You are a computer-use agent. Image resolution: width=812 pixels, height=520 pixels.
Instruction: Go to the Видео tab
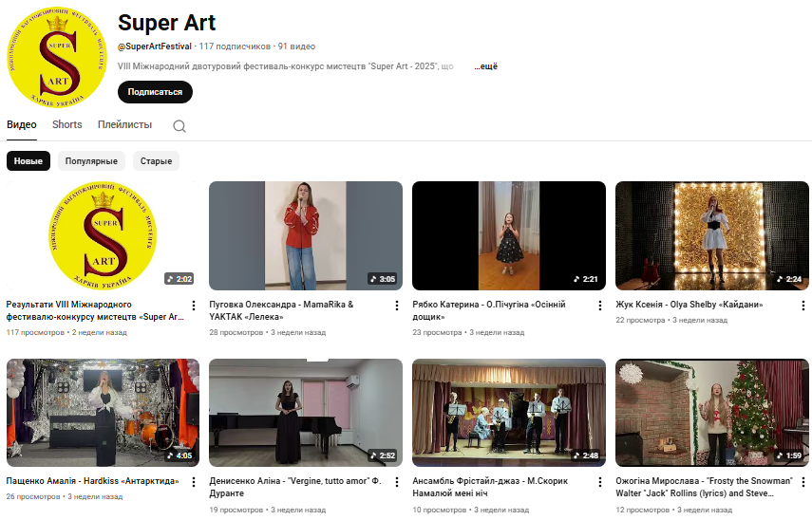pos(22,124)
